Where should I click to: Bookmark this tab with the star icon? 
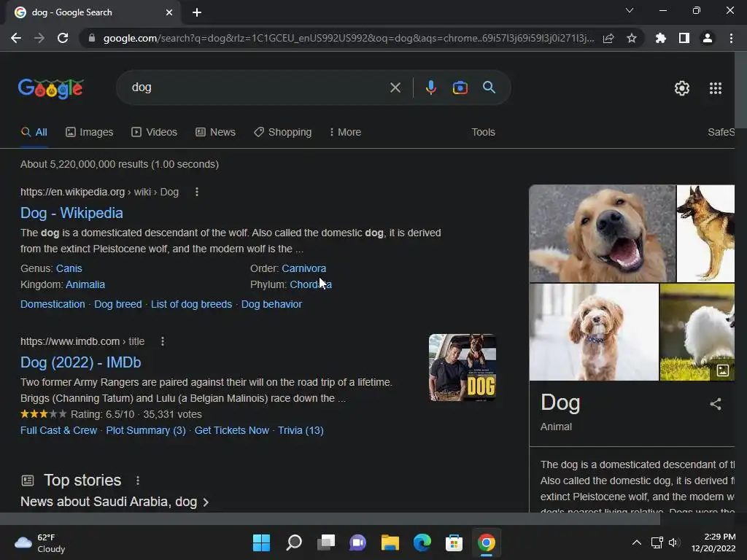(x=631, y=38)
